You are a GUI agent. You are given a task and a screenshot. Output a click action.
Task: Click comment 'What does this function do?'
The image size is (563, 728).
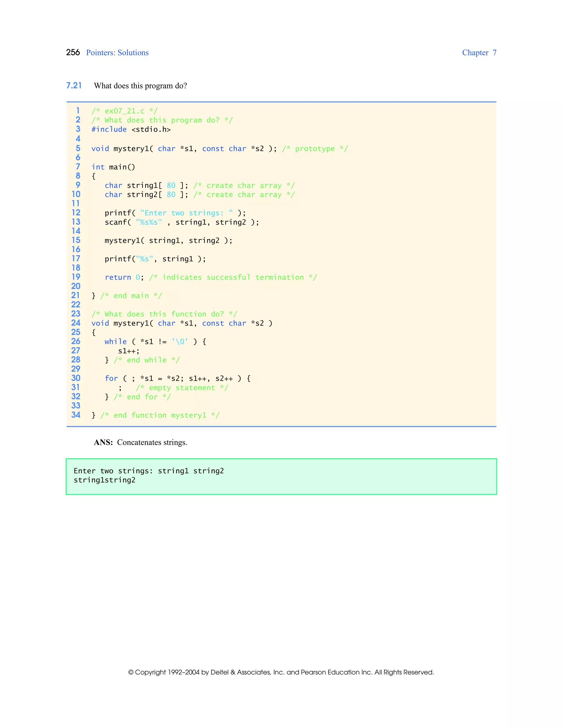[164, 314]
